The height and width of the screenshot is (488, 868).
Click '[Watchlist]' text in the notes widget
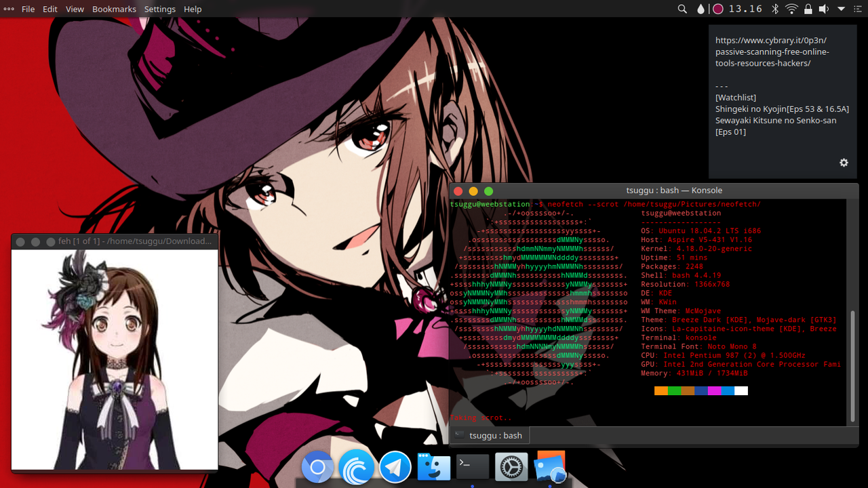click(736, 98)
